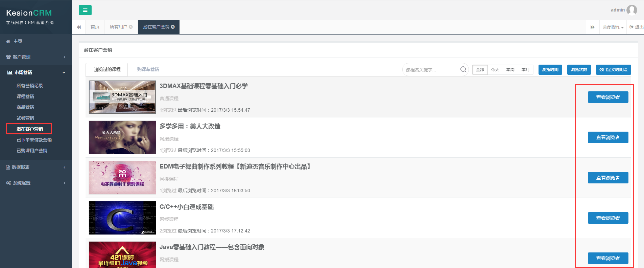Image resolution: width=644 pixels, height=268 pixels.
Task: Open 课程营销 in the sidebar
Action: pos(25,96)
